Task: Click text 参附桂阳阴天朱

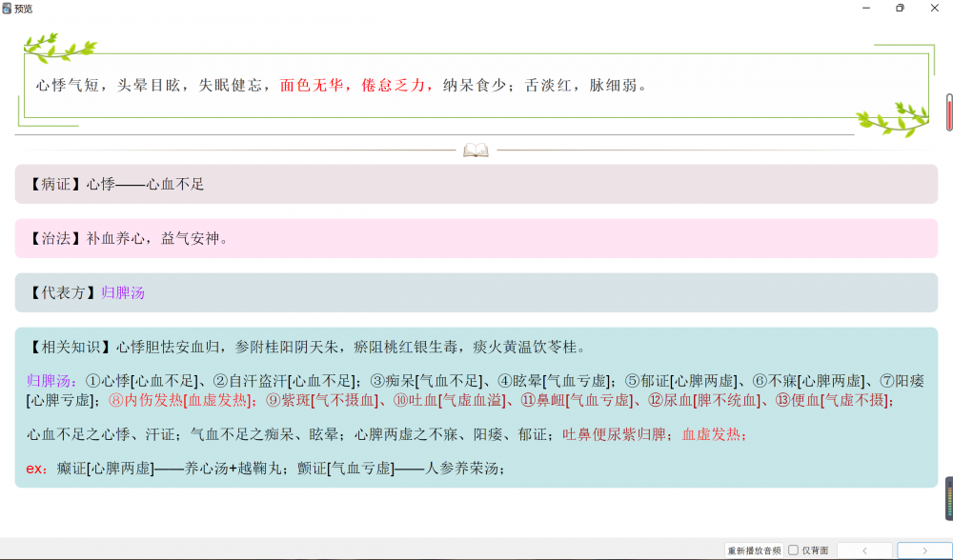Action: pyautogui.click(x=286, y=348)
